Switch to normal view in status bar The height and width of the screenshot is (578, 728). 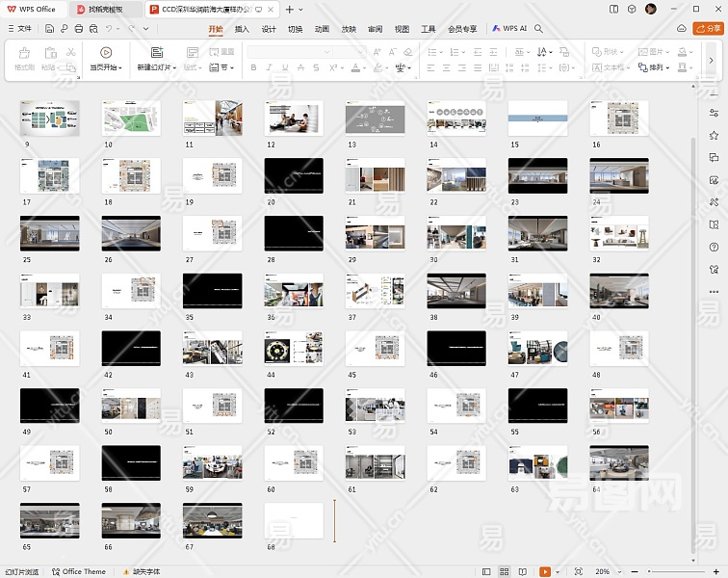[487, 571]
